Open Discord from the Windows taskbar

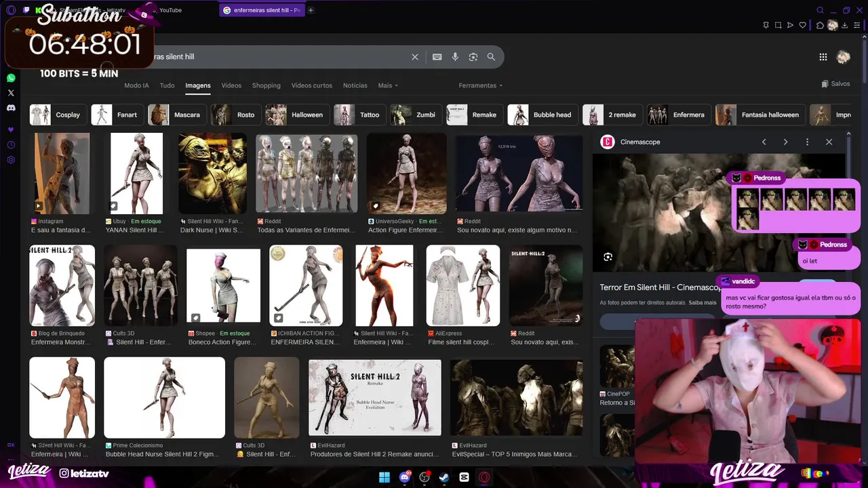(x=405, y=477)
